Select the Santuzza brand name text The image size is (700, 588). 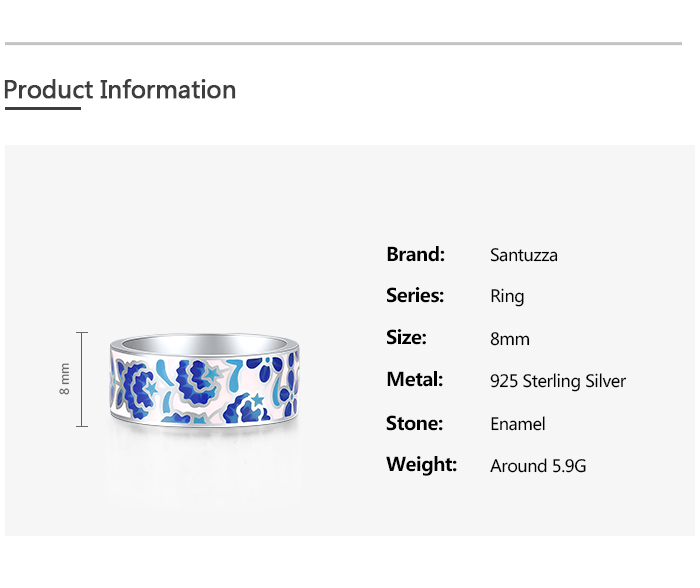pyautogui.click(x=524, y=255)
